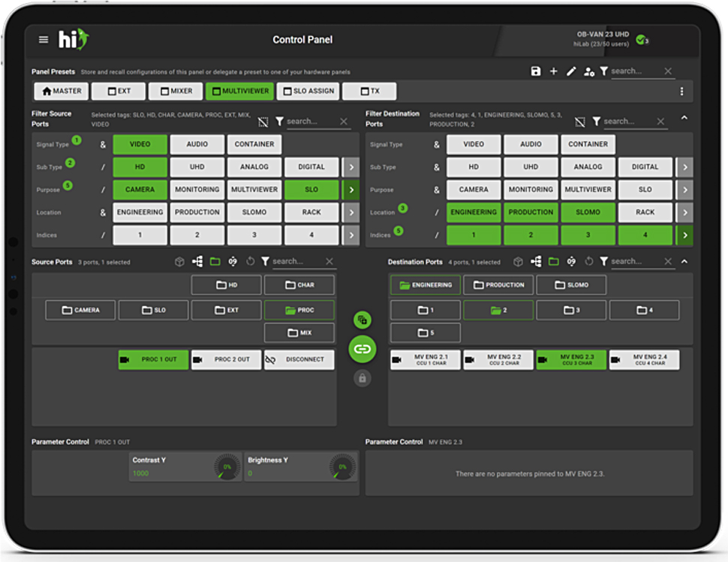
Task: Enable the UHD source sub type filter
Action: point(197,167)
